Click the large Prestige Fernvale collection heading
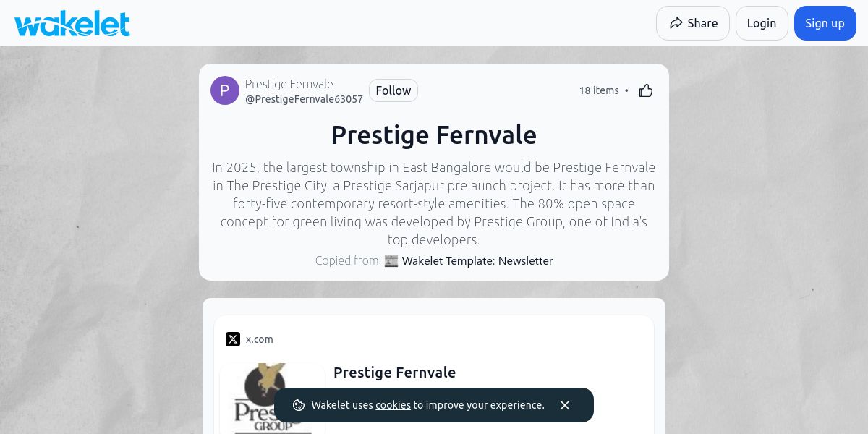Viewport: 868px width, 434px height. tap(433, 135)
